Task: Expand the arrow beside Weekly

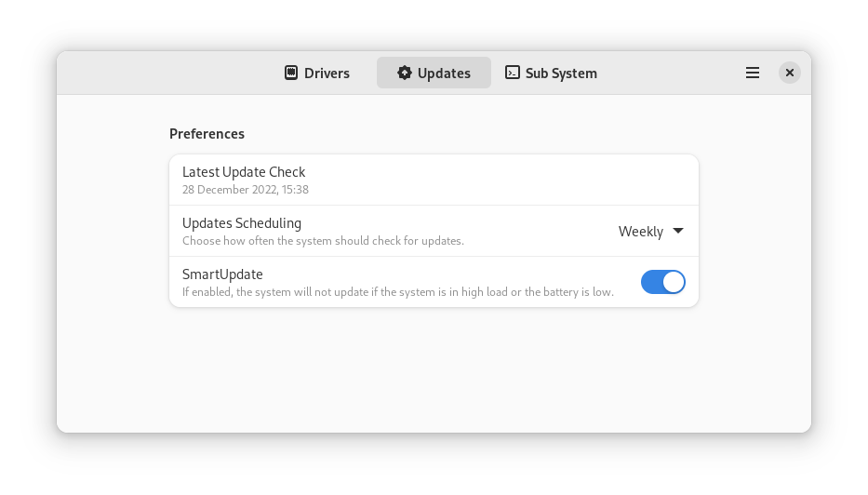Action: click(x=678, y=231)
